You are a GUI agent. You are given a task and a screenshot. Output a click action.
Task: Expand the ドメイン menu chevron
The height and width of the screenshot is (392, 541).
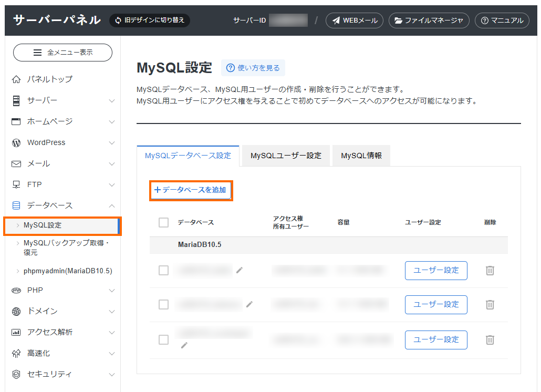tap(112, 312)
